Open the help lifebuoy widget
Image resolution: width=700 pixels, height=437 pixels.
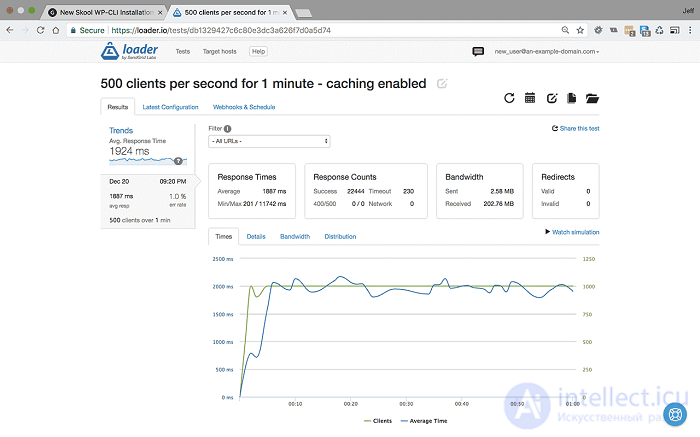pos(675,414)
